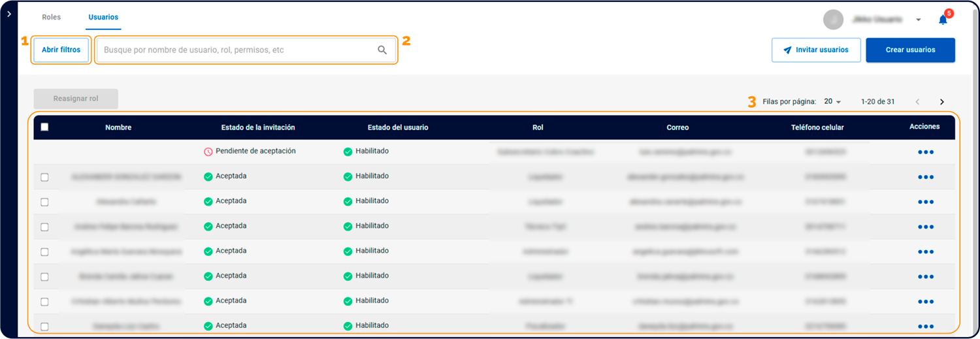Open filters with Abrir filtros
The width and height of the screenshot is (980, 339).
pyautogui.click(x=61, y=50)
